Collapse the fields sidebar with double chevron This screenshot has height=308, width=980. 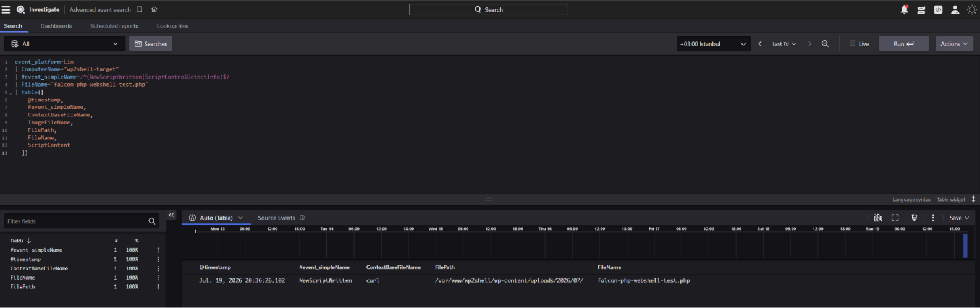point(171,215)
